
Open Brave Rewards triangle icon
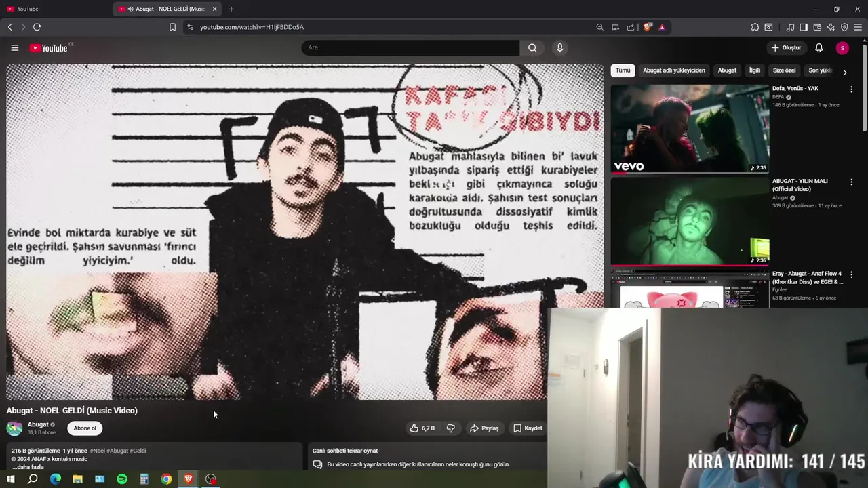pos(662,27)
